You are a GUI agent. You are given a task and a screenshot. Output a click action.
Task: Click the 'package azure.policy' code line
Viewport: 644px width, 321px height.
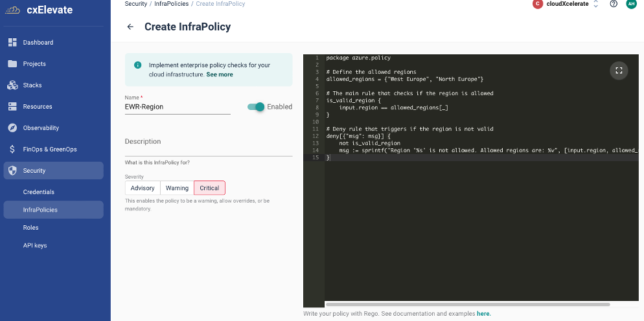tap(358, 58)
